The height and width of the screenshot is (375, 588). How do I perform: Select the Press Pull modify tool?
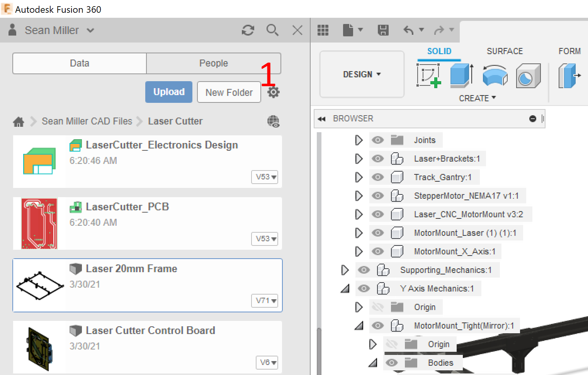569,76
